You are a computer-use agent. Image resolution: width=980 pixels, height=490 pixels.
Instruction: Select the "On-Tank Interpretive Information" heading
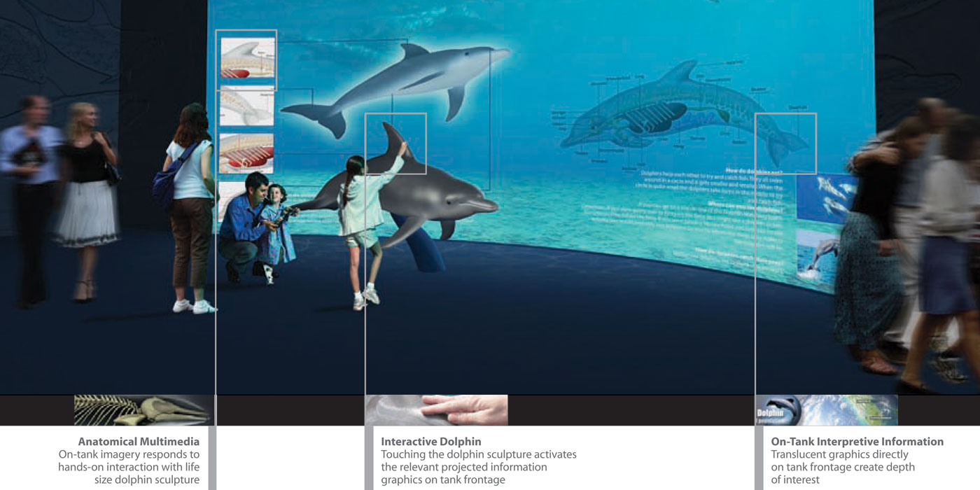(x=857, y=442)
